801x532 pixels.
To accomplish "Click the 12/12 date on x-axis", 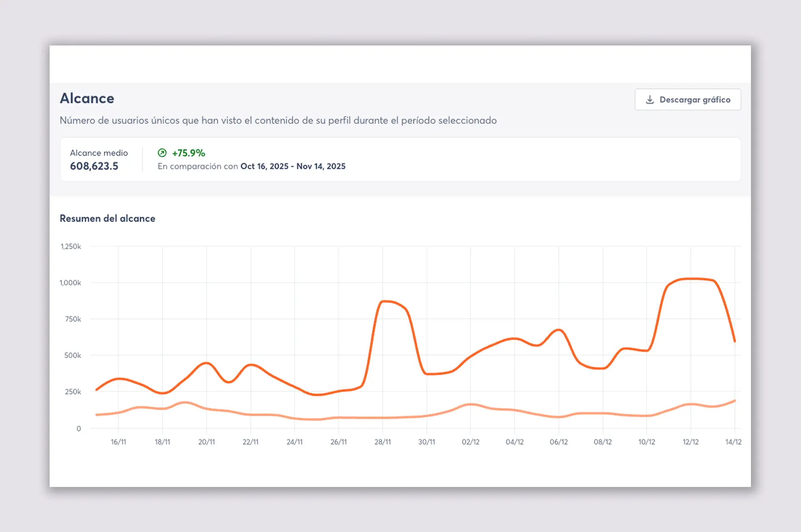I will pyautogui.click(x=690, y=442).
